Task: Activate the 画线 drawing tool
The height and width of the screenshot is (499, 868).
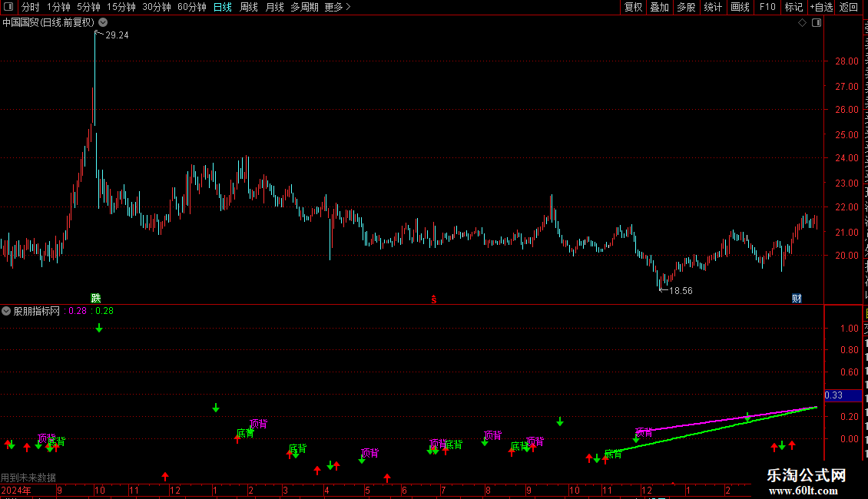Action: (740, 7)
